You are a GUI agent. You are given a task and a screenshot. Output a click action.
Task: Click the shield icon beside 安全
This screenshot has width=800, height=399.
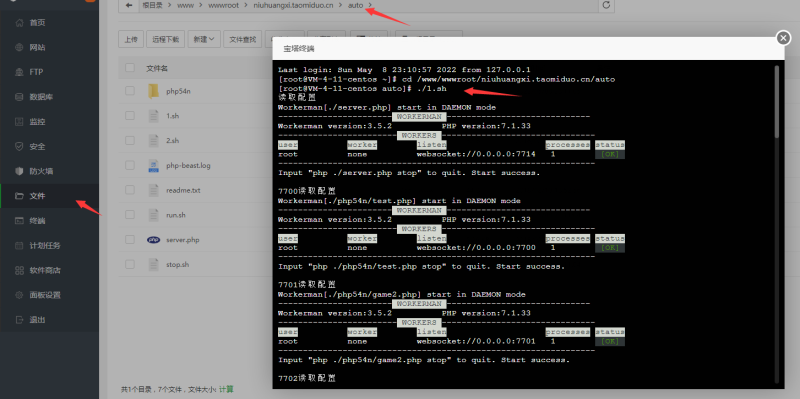point(19,146)
